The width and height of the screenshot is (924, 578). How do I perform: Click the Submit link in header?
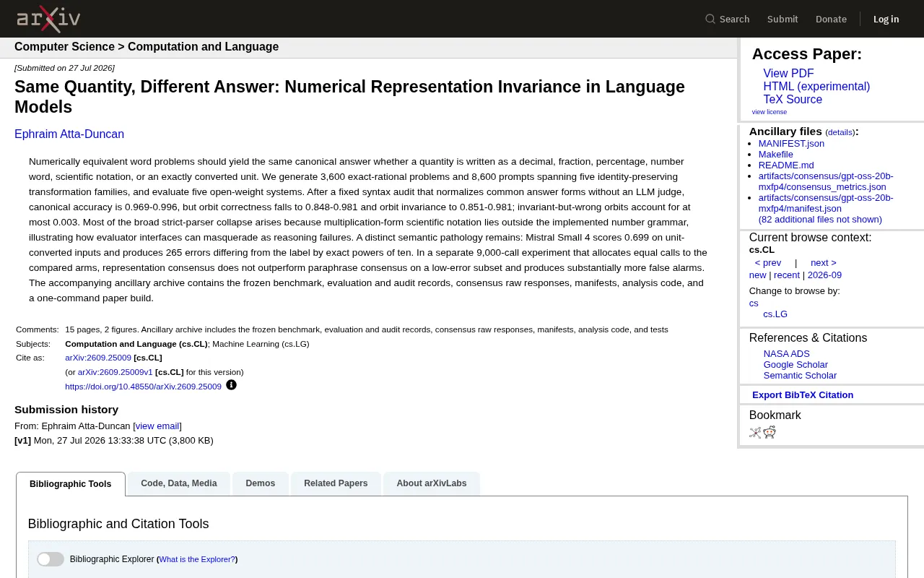click(783, 19)
